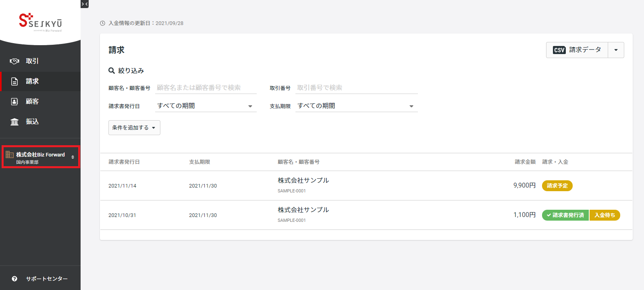Click the 請求書発行済 status badge
The height and width of the screenshot is (290, 644).
pyautogui.click(x=565, y=215)
